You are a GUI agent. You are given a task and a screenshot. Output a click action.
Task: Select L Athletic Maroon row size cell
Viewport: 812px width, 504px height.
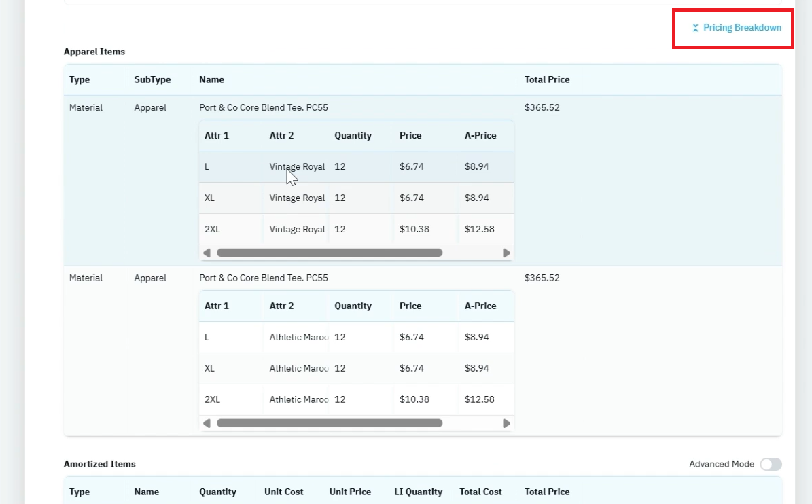[x=207, y=337]
